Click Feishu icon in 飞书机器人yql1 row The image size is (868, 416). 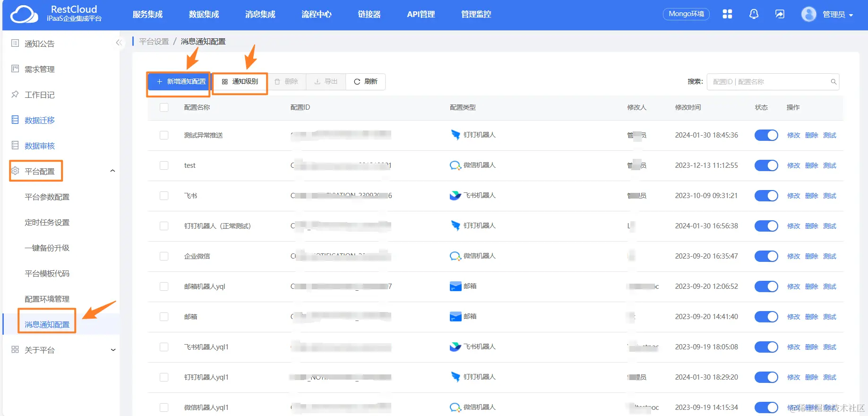coord(455,347)
